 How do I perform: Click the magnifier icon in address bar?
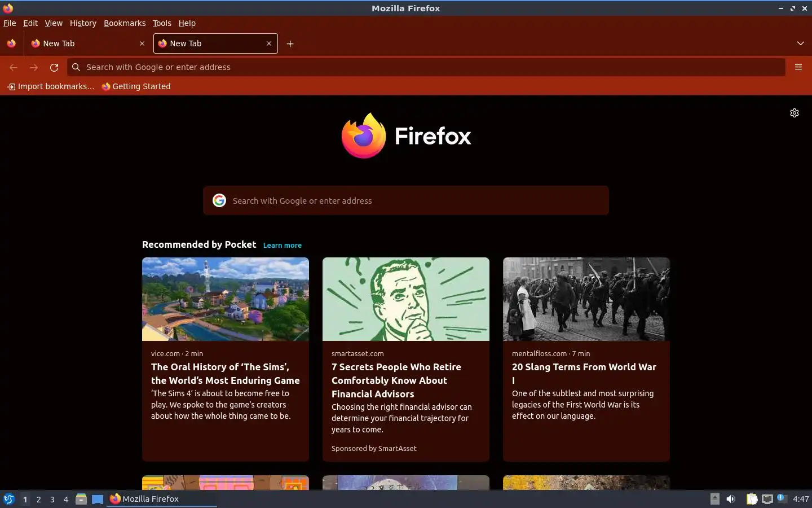(x=76, y=67)
